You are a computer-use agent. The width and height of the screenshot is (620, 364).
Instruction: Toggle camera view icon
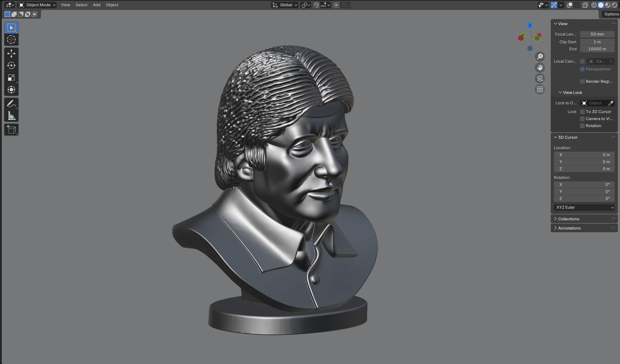coord(540,78)
